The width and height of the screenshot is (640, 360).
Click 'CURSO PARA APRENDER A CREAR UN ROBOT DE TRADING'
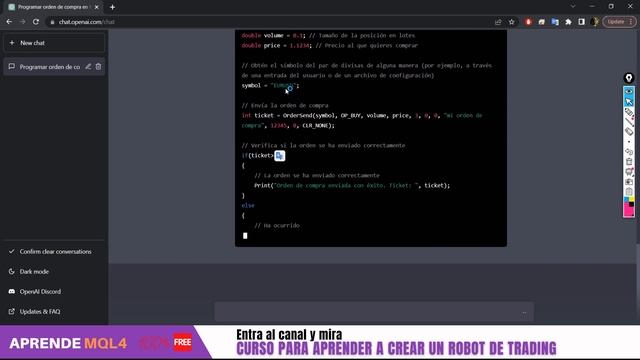click(x=396, y=349)
